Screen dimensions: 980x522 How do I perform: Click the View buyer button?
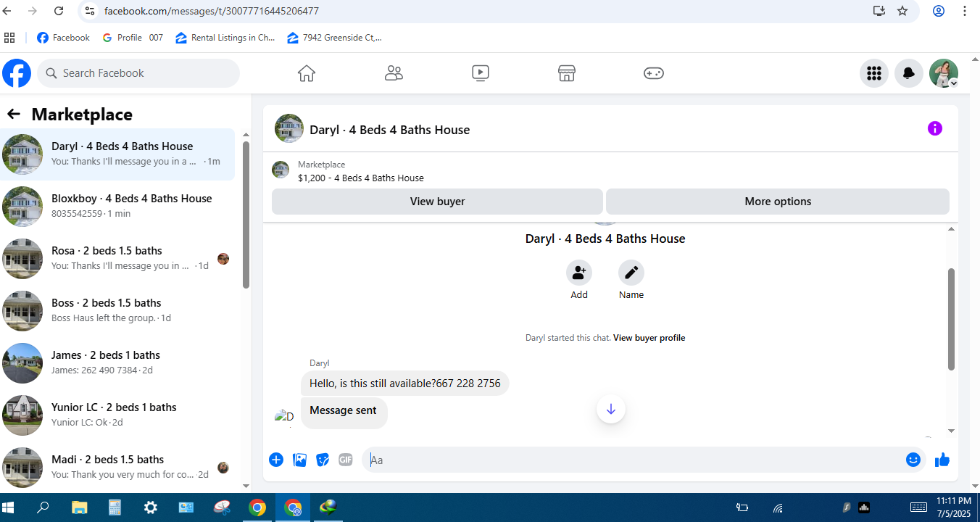pyautogui.click(x=437, y=202)
